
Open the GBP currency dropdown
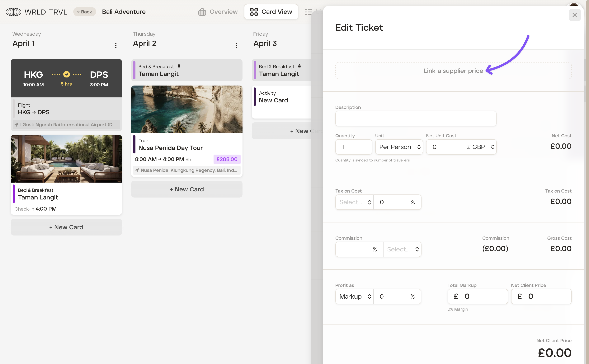[480, 147]
